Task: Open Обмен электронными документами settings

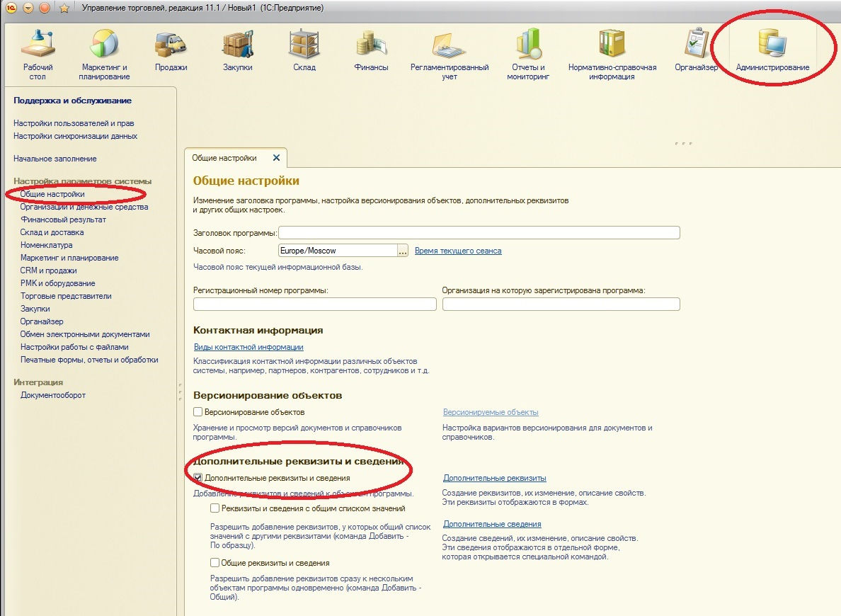Action: 85,334
